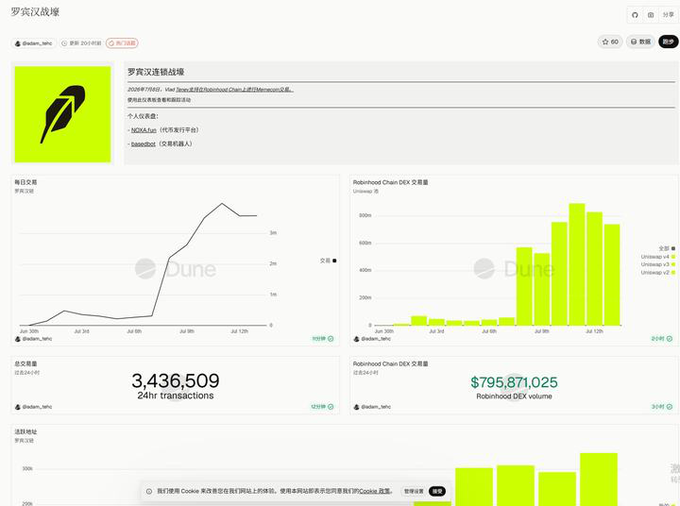This screenshot has width=680, height=506.
Task: Click the tallest bar in the DEX volume chart
Action: (577, 264)
